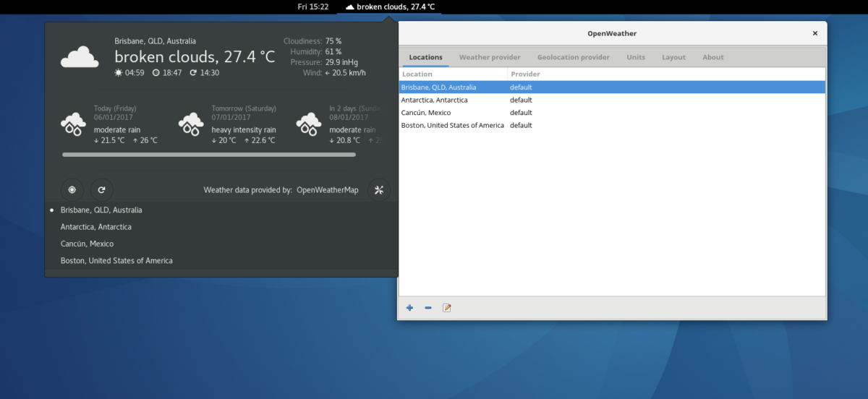This screenshot has height=399, width=868.
Task: Select Boston, United States of America in popup
Action: pos(221,260)
